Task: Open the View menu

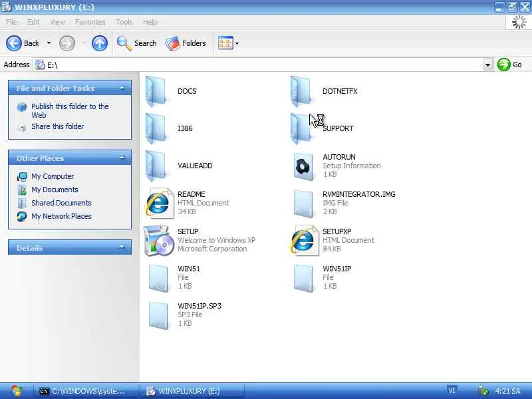Action: pos(57,23)
